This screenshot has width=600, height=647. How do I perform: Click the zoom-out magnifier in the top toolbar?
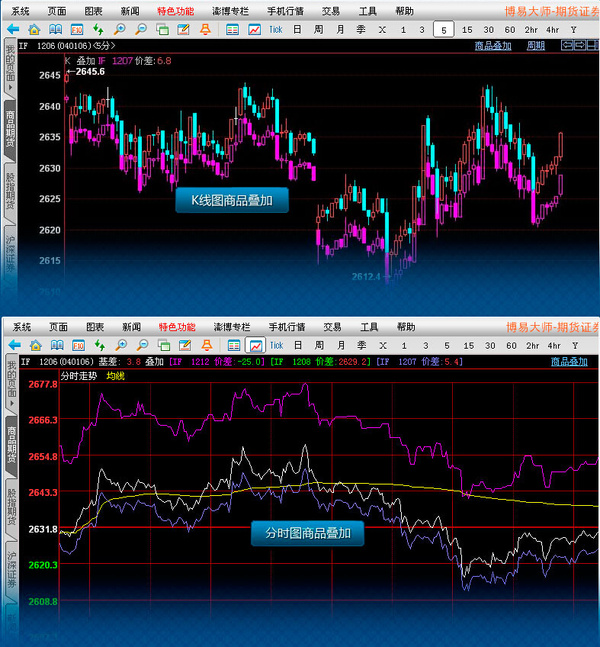pyautogui.click(x=142, y=30)
